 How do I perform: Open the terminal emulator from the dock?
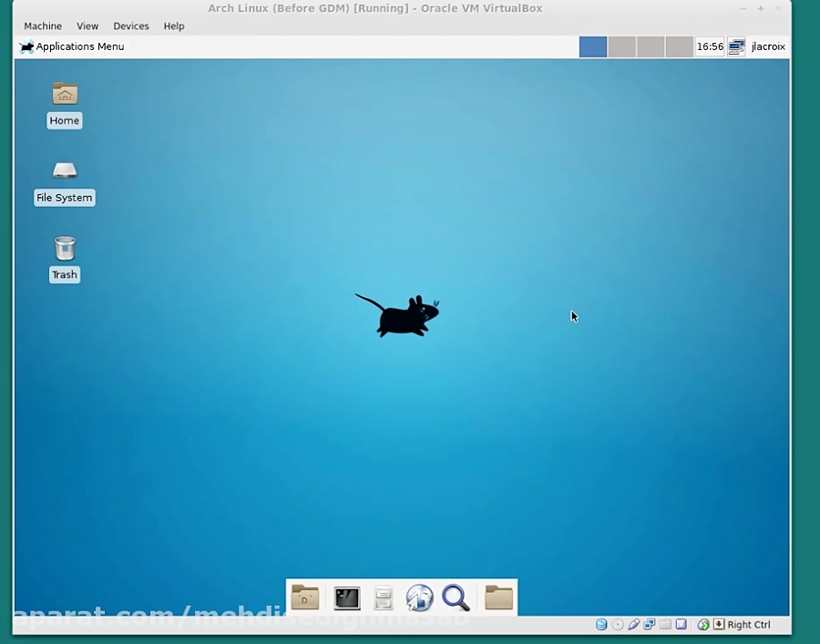click(346, 598)
